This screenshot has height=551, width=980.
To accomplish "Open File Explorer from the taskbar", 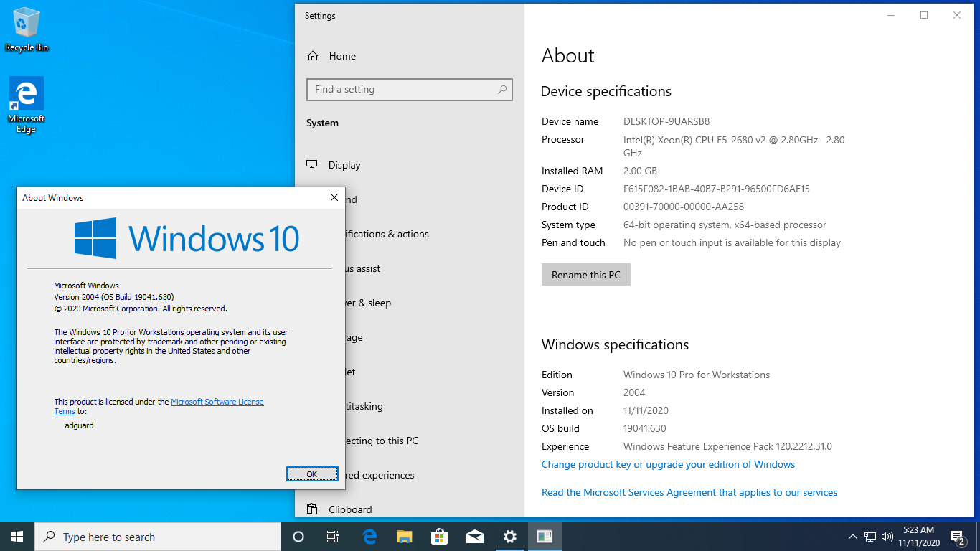I will 405,537.
